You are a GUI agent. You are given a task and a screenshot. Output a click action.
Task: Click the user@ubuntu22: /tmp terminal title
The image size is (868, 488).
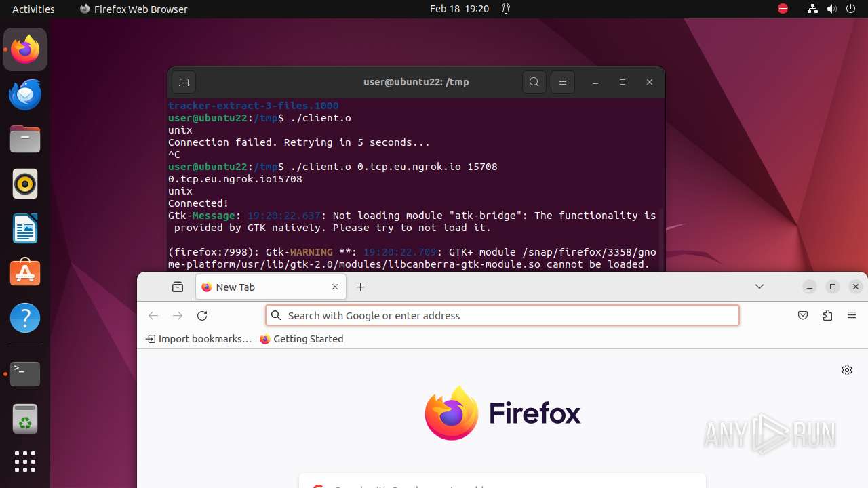[416, 82]
